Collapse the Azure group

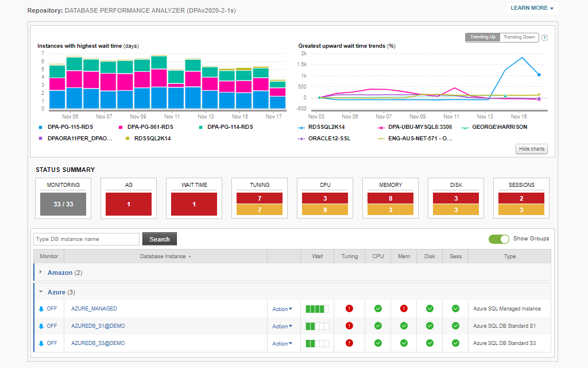(x=40, y=292)
